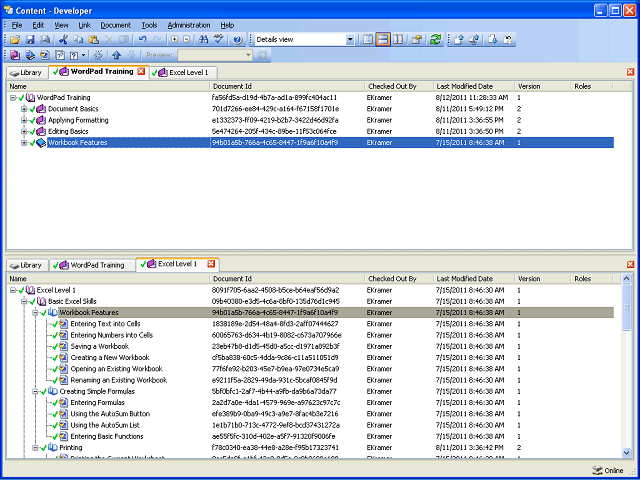Click the Paste clipboard icon
The height and width of the screenshot is (480, 640).
pyautogui.click(x=94, y=40)
